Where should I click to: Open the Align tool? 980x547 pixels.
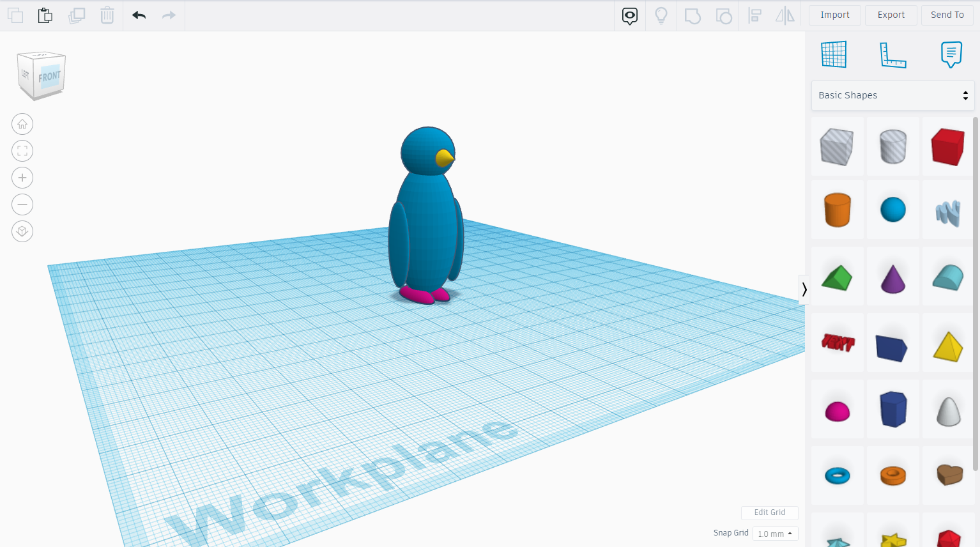[755, 15]
